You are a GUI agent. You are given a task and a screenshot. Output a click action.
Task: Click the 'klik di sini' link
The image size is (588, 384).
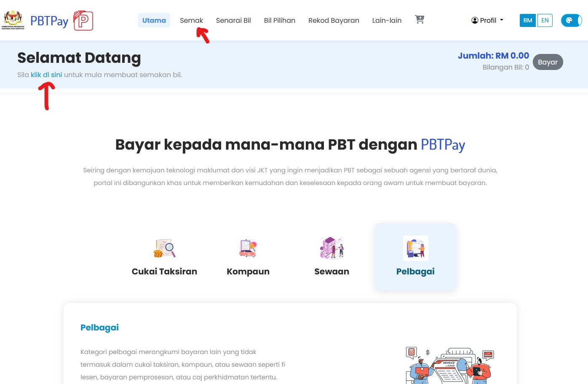tap(46, 75)
